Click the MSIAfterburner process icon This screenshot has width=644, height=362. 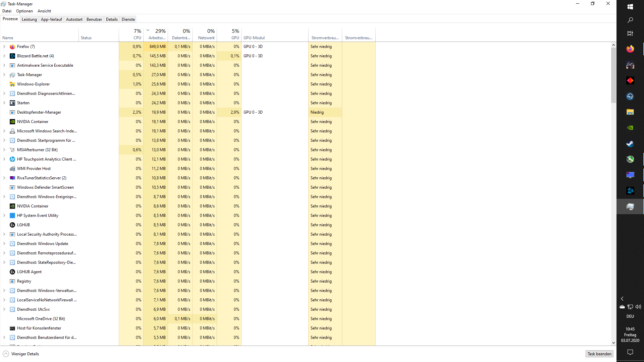pos(12,150)
